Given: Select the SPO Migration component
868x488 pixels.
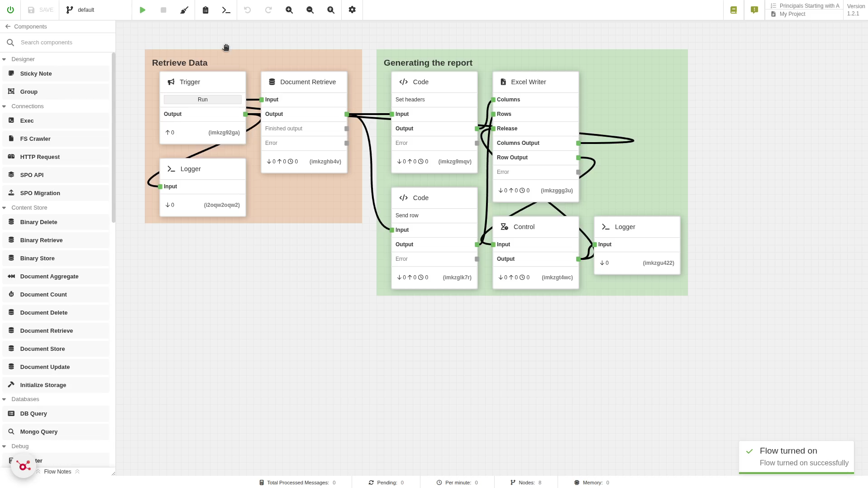Looking at the screenshot, I should pos(56,193).
